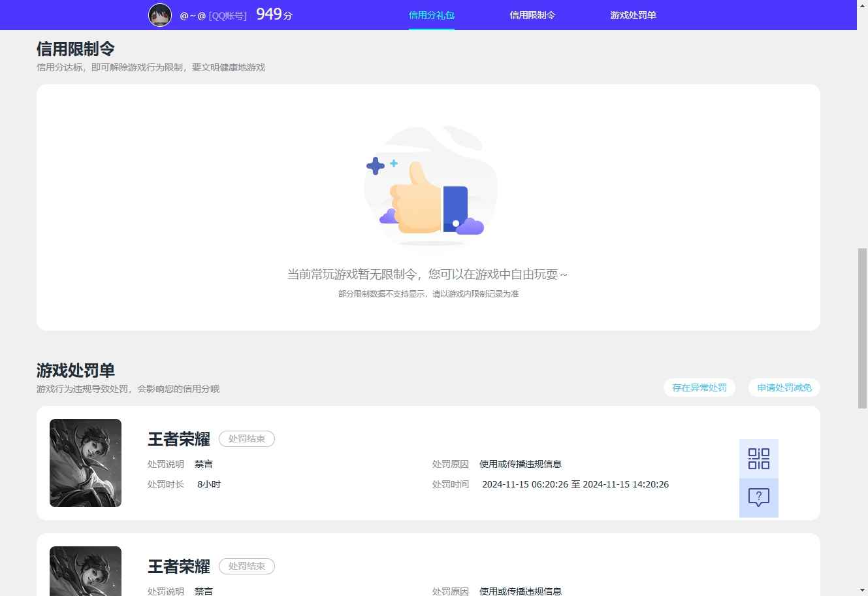Click first card's 王者荣耀 title

coord(179,439)
